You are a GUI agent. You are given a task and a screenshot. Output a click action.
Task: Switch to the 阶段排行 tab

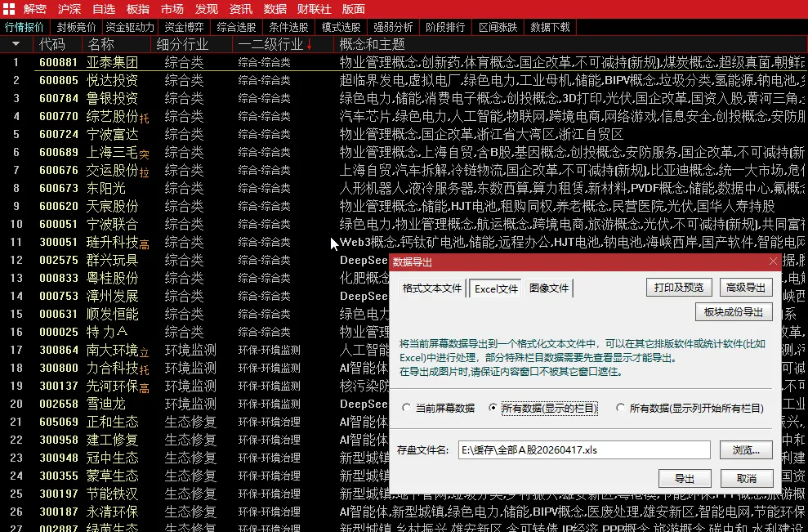point(445,27)
